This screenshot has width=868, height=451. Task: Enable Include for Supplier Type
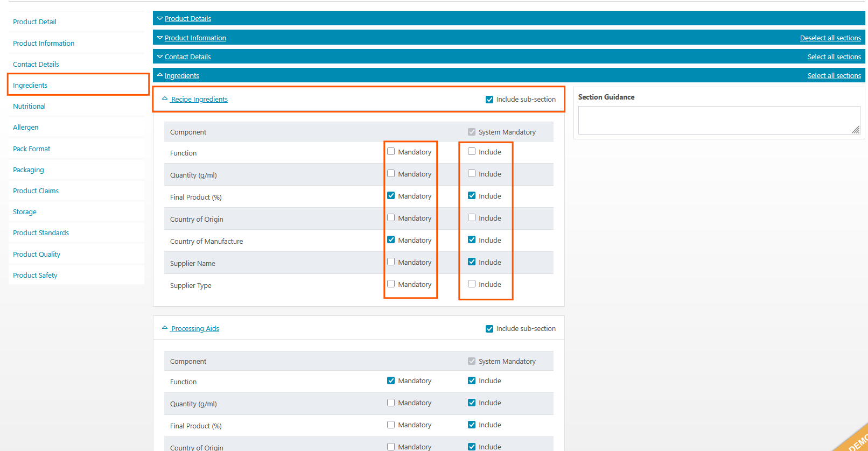(x=472, y=284)
